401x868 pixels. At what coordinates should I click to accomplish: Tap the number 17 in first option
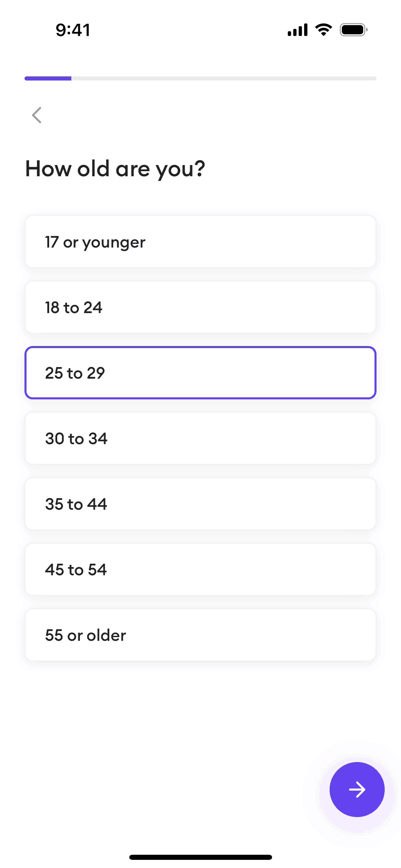52,242
